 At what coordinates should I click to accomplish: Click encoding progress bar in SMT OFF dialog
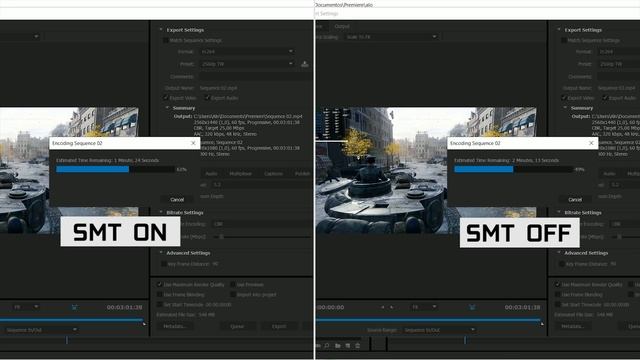[x=513, y=169]
